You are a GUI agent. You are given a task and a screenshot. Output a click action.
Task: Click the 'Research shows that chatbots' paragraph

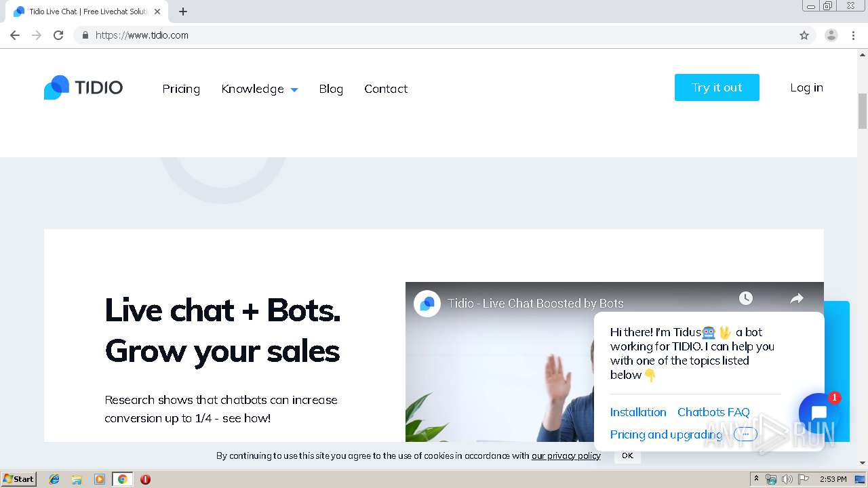pos(221,409)
